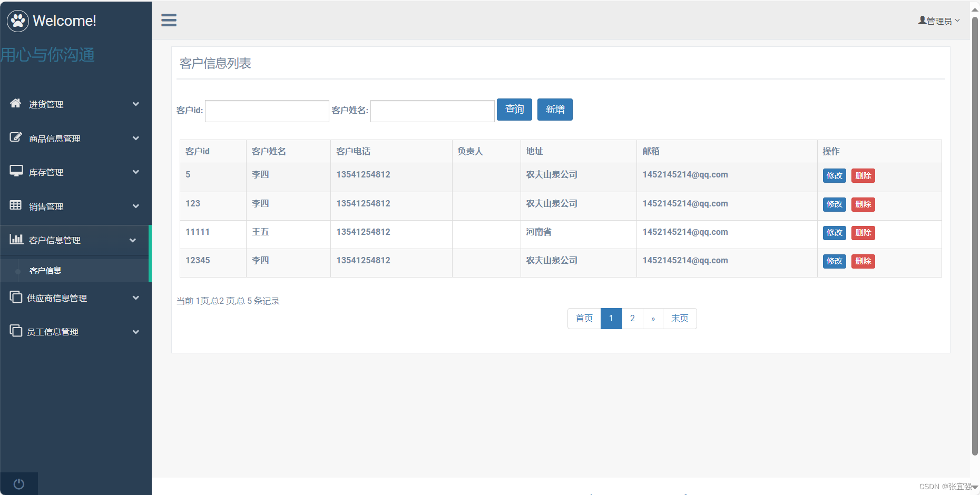980x495 pixels.
Task: Click the copy icon beside 员工信息管理
Action: coord(16,331)
